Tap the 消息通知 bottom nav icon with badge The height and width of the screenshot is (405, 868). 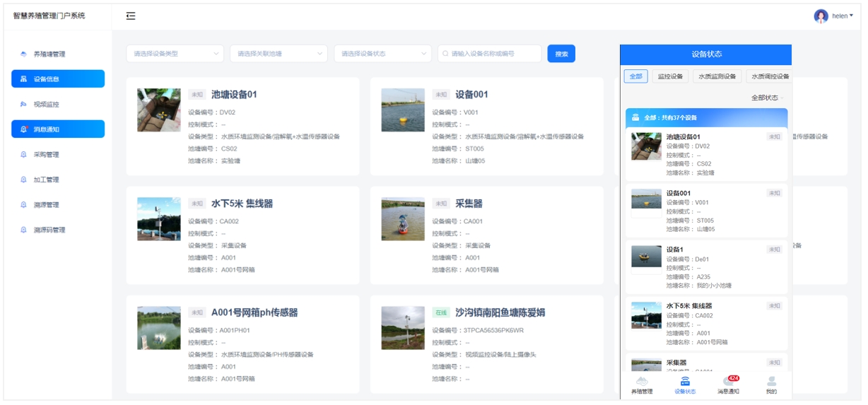click(x=728, y=385)
